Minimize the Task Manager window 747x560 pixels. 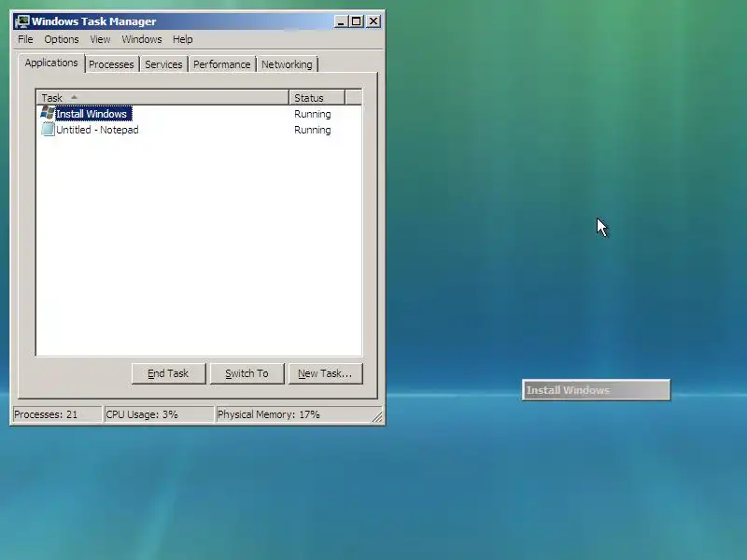[341, 21]
